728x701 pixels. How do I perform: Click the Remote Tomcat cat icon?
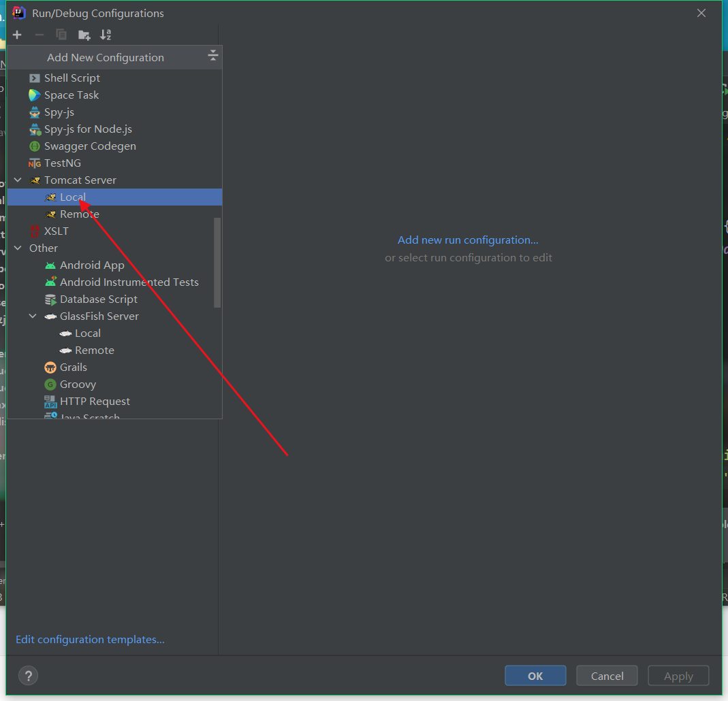pyautogui.click(x=50, y=214)
